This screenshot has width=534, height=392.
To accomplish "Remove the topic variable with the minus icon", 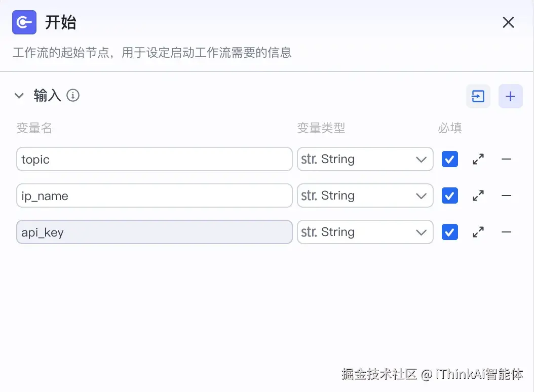I will (x=506, y=159).
